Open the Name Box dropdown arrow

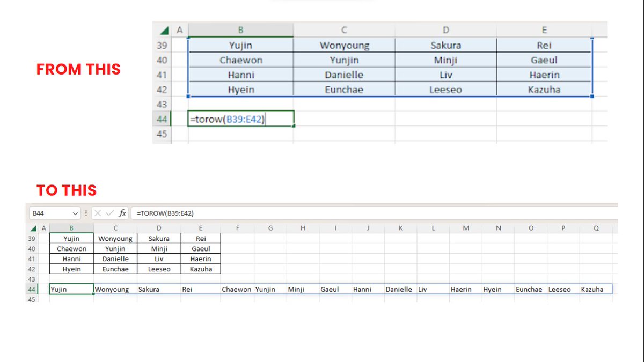point(74,213)
